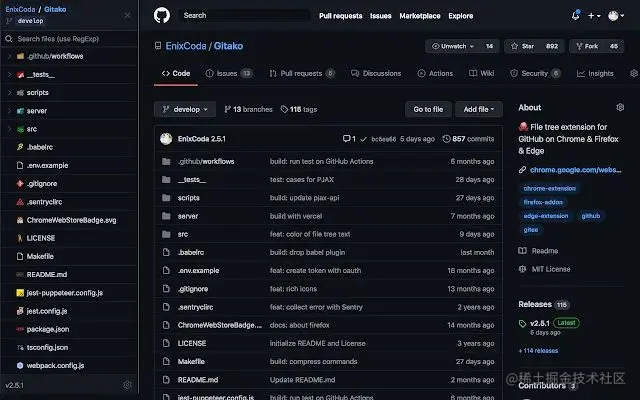
Task: Click the .sentryclirc icon in sidebar
Action: (20, 202)
